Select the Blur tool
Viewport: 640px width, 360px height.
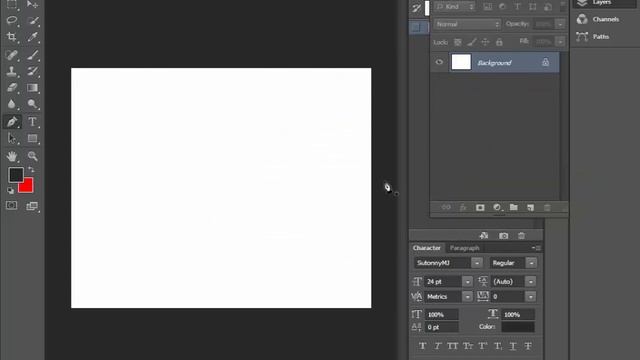[x=11, y=104]
